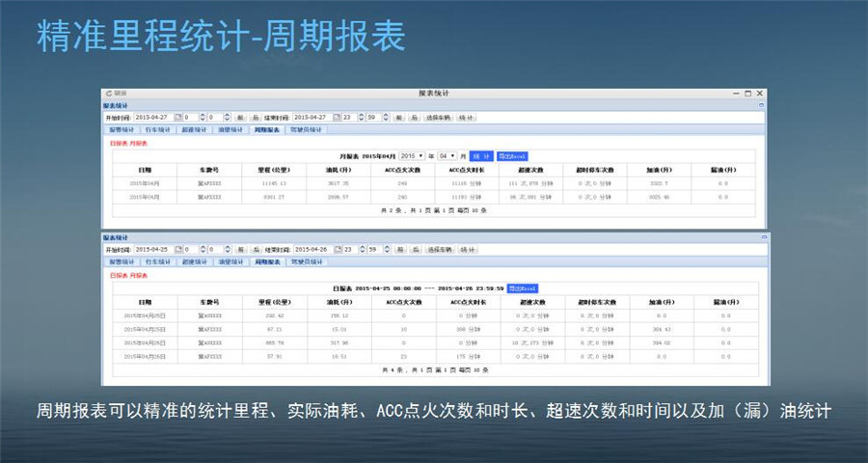Click the refresh icon in the window title bar
The width and height of the screenshot is (868, 463).
pyautogui.click(x=107, y=93)
